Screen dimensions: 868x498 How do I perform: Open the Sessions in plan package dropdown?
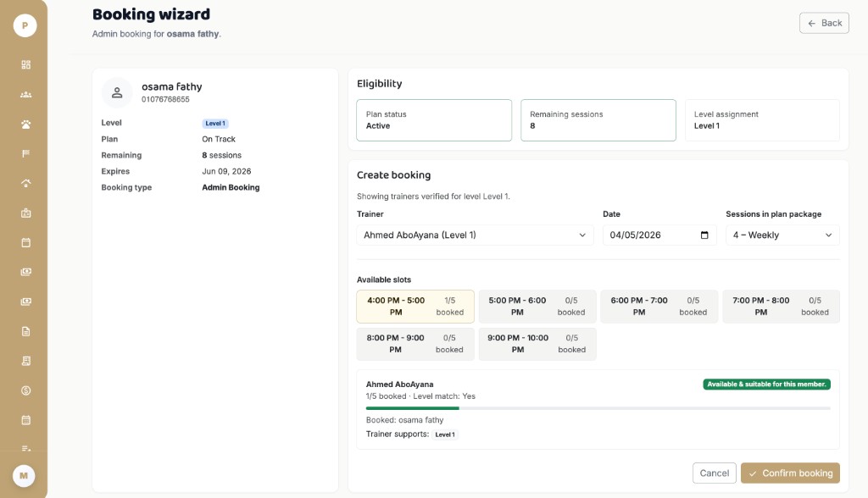(782, 235)
